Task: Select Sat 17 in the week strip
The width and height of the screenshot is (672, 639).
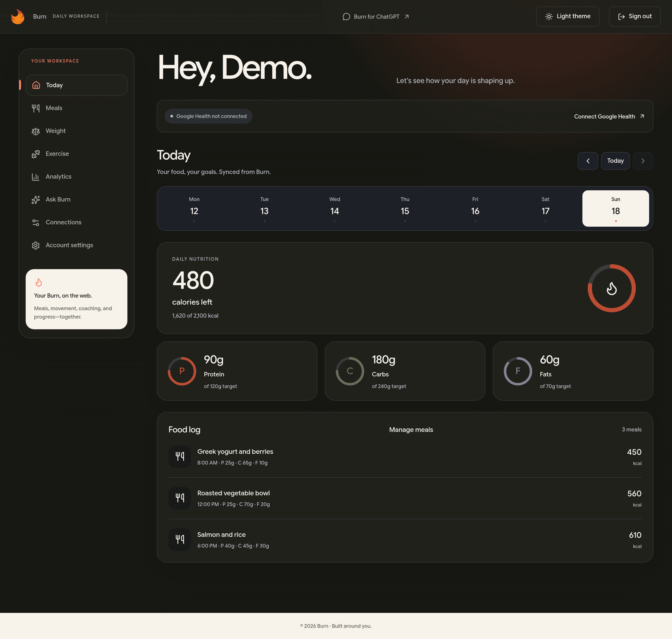Action: [545, 208]
